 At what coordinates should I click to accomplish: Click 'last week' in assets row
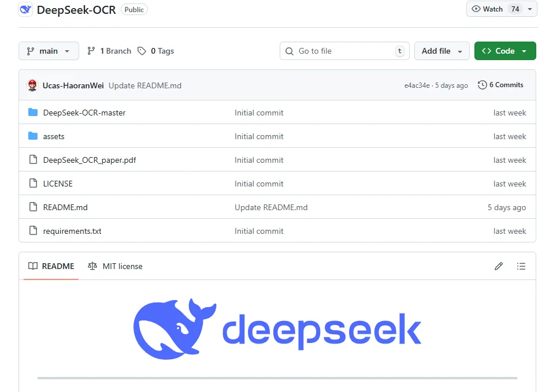click(x=510, y=136)
